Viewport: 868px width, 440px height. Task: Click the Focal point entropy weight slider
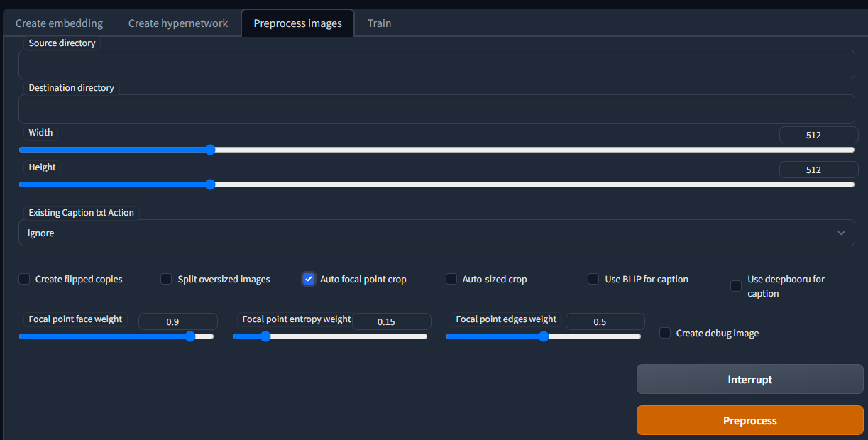(330, 336)
